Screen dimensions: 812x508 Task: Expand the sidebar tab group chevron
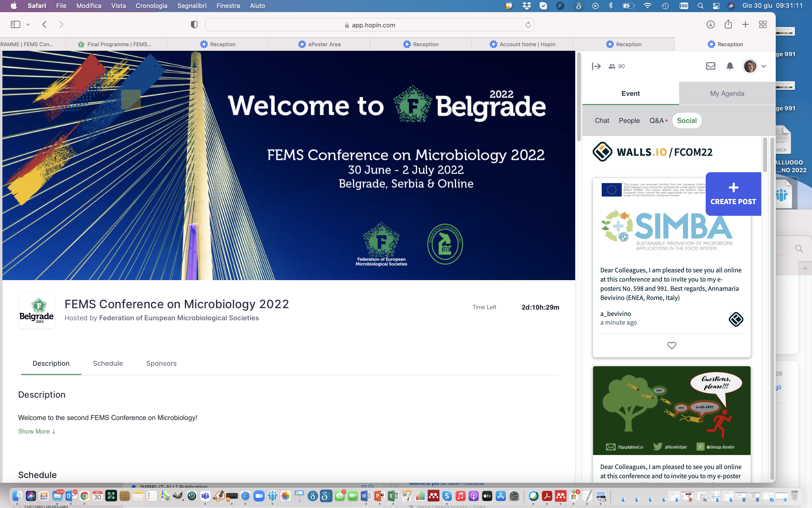click(x=28, y=24)
